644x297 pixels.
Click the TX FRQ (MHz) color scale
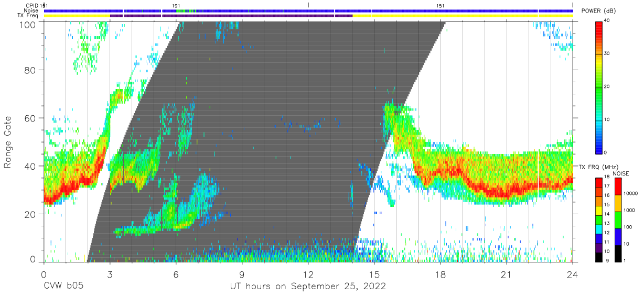[x=599, y=219]
